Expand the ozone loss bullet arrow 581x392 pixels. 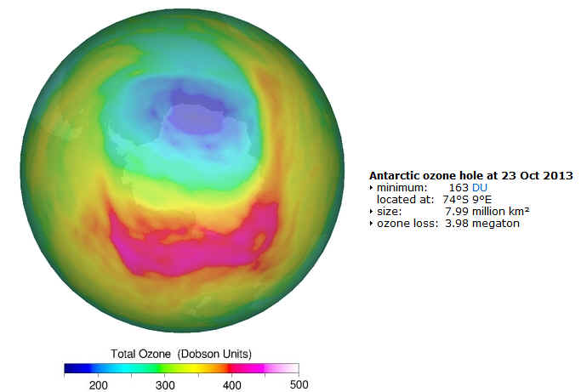[x=371, y=224]
